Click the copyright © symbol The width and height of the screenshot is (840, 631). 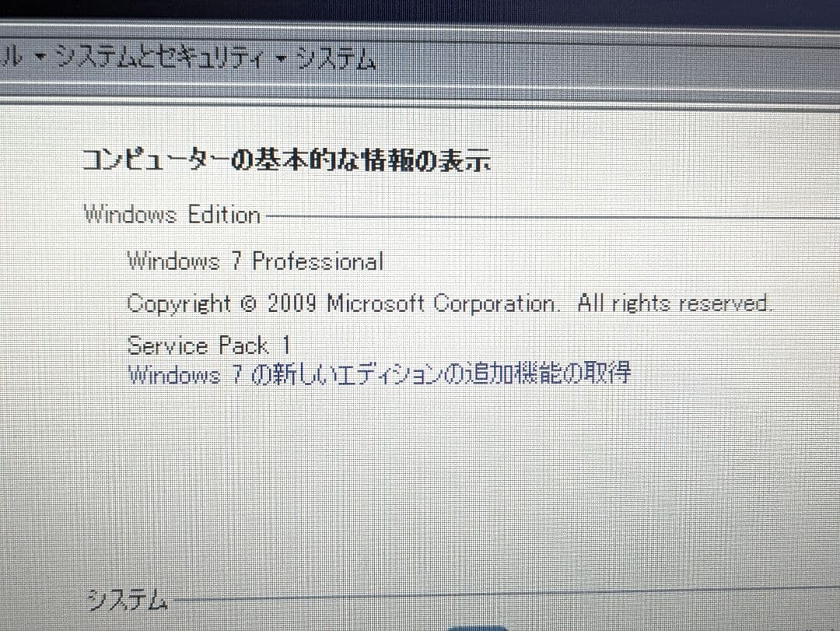point(249,304)
